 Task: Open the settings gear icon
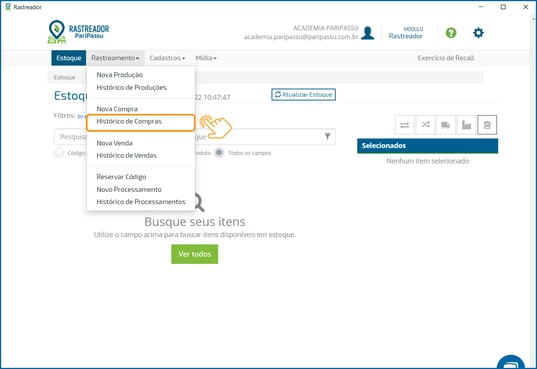click(x=478, y=33)
